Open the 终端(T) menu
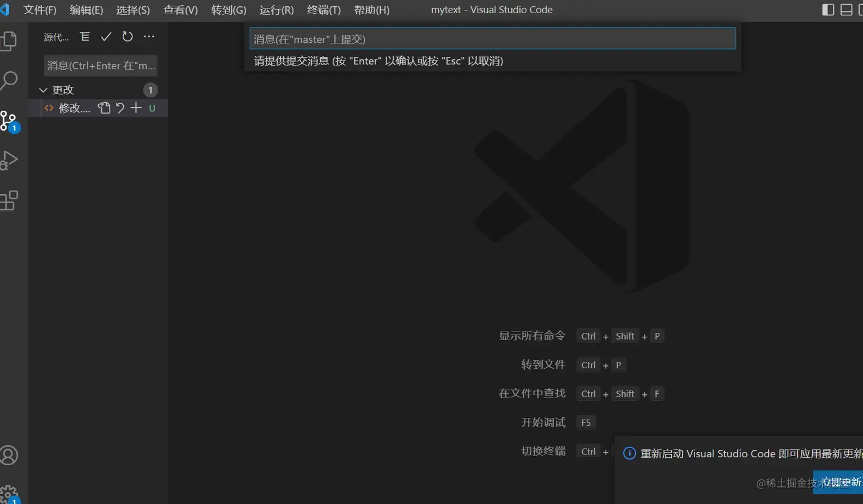This screenshot has height=504, width=863. (324, 10)
